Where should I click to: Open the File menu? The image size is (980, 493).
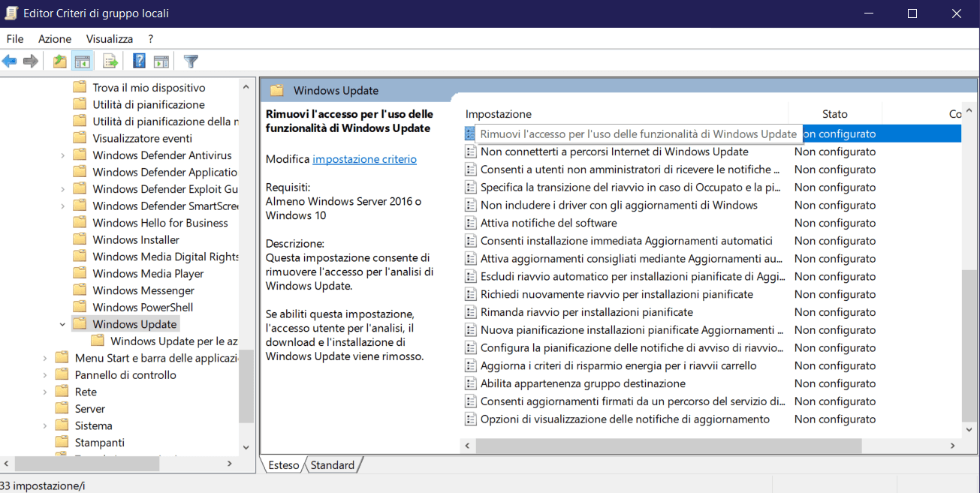point(15,38)
